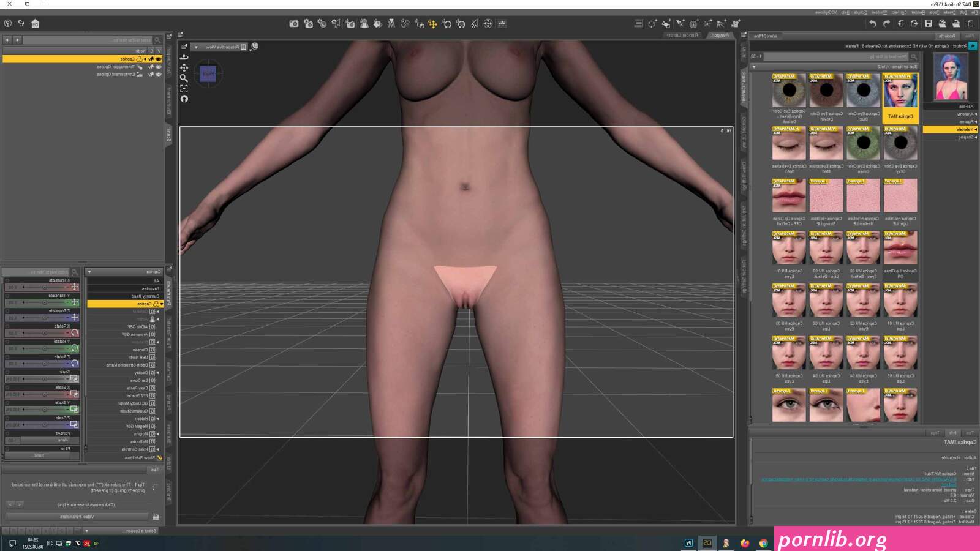
Task: Toggle visibility eye for Tonemapper Options
Action: (159, 67)
